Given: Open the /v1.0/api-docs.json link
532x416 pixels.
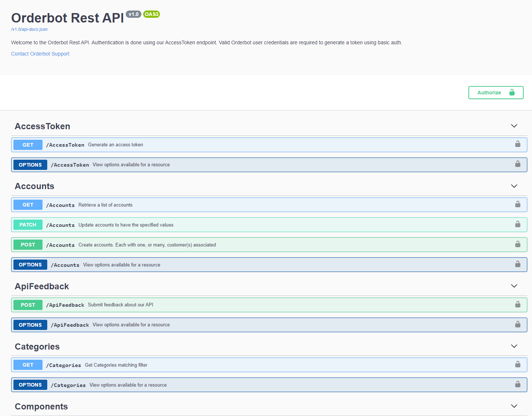Looking at the screenshot, I should click(29, 29).
